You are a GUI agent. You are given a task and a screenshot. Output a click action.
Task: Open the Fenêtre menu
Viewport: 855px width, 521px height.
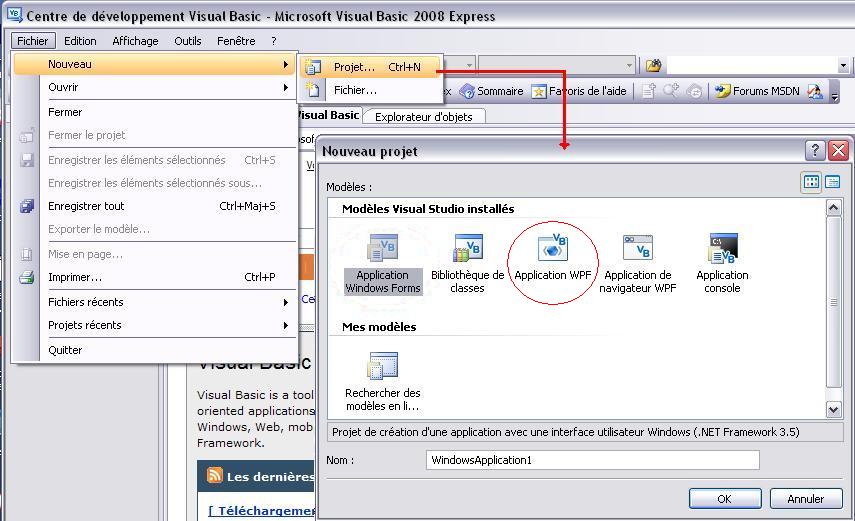point(236,41)
